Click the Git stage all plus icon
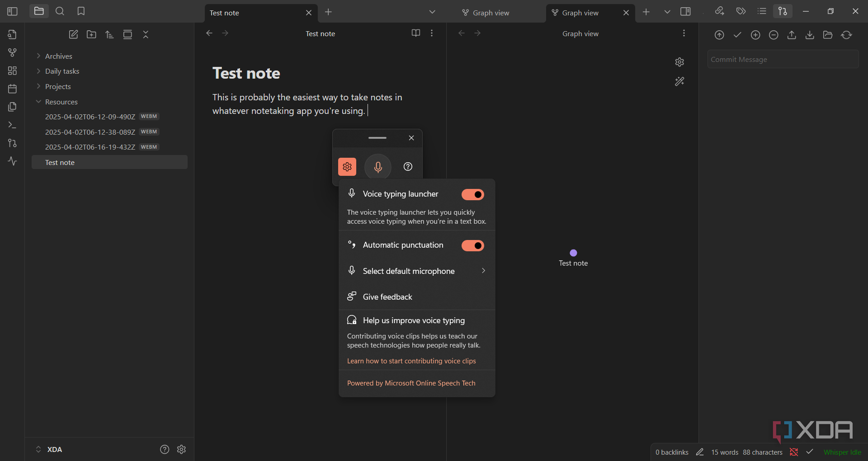 (755, 35)
